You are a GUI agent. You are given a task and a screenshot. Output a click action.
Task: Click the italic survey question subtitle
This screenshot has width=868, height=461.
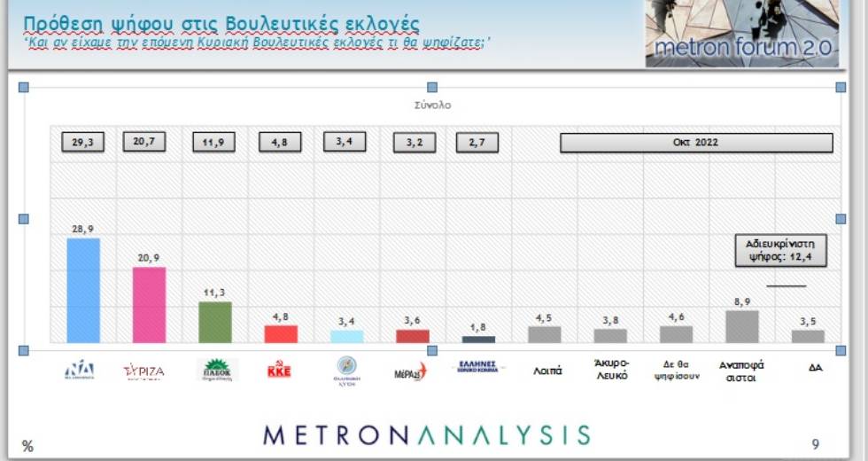click(x=258, y=43)
